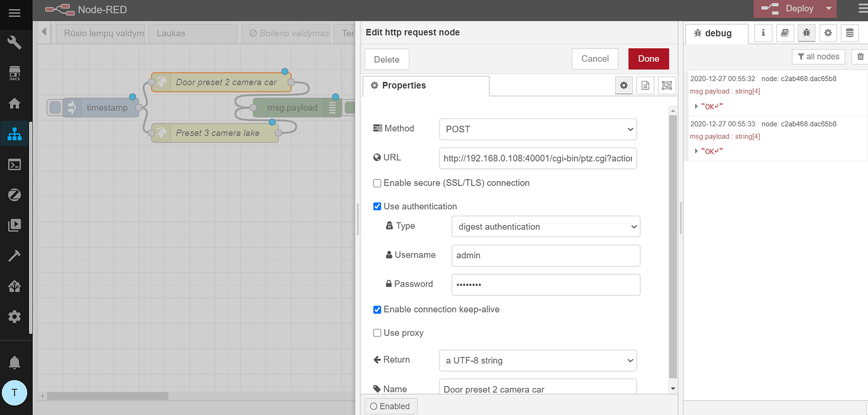Open the Method dropdown showing POST
The height and width of the screenshot is (415, 868).
pyautogui.click(x=538, y=129)
